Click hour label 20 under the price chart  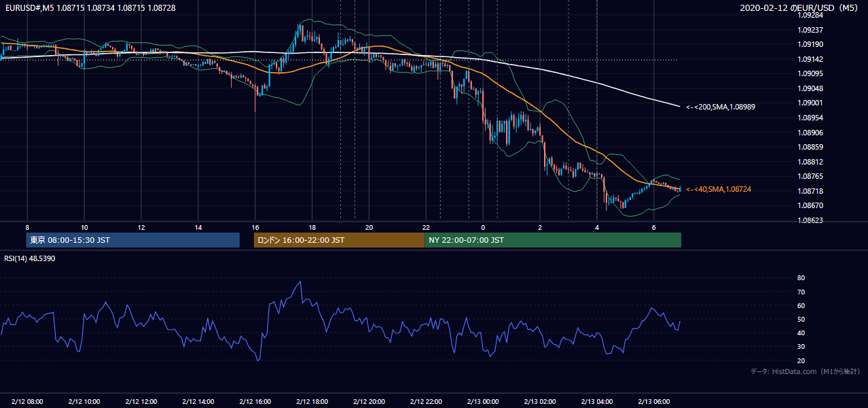[369, 227]
